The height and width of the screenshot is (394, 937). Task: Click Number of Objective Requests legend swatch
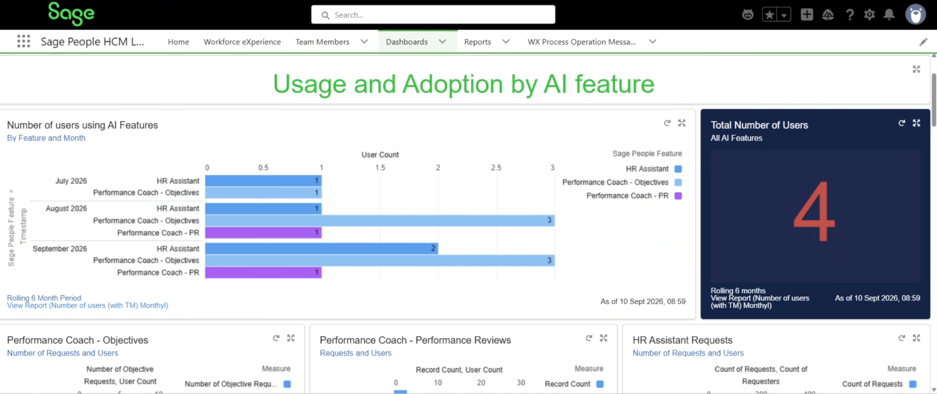point(287,384)
